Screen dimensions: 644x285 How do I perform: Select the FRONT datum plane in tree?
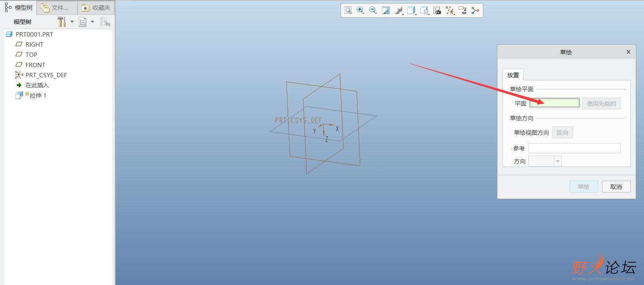click(35, 65)
